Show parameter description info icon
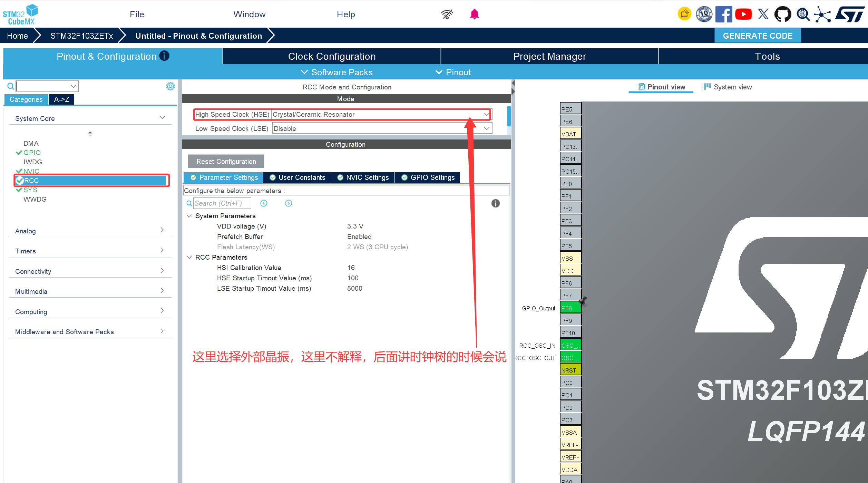 click(x=496, y=203)
